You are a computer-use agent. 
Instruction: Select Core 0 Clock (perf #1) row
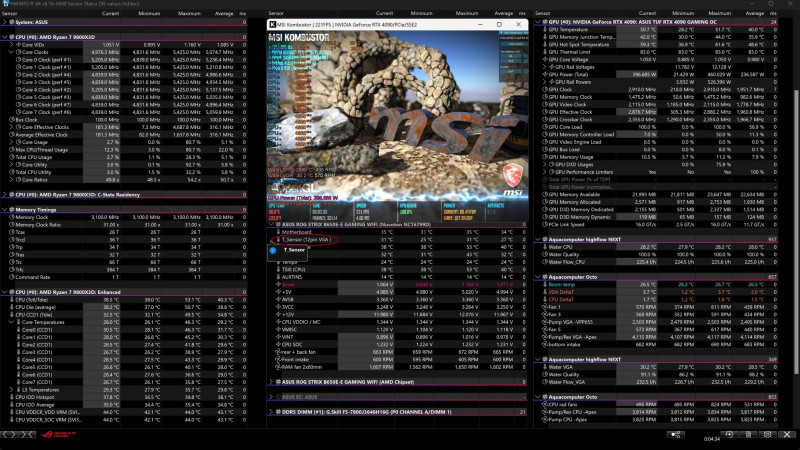(123, 60)
